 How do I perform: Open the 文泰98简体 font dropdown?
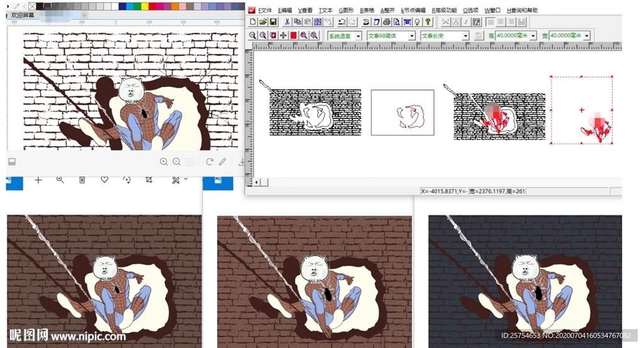tap(411, 36)
